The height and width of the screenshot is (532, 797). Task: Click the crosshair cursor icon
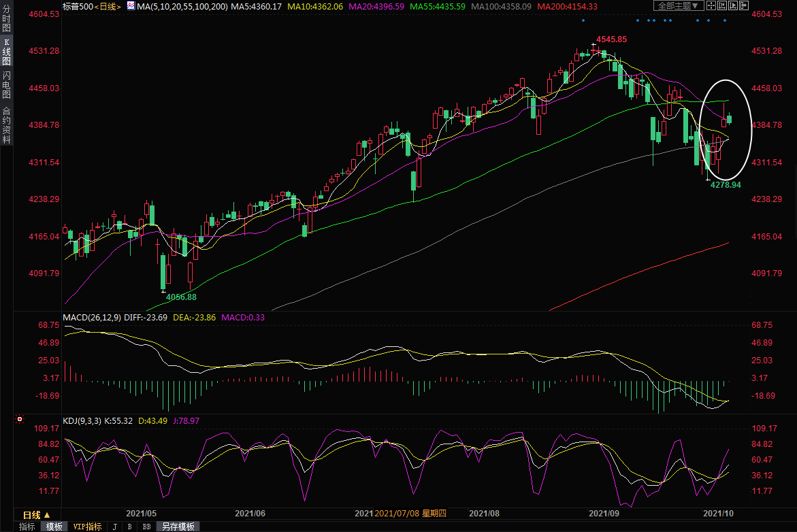click(x=710, y=6)
